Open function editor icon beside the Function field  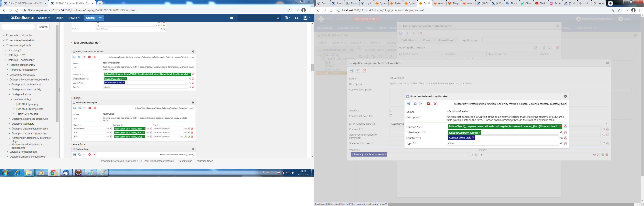coord(565,126)
